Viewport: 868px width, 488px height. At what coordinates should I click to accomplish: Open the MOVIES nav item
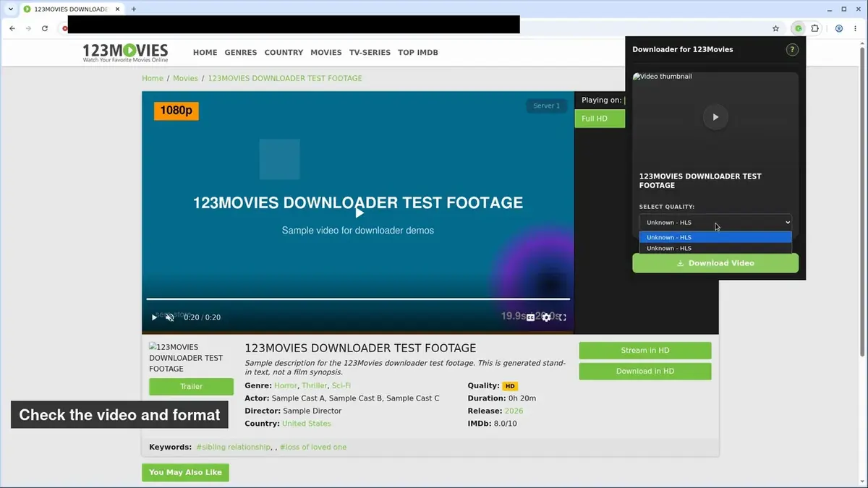point(326,52)
